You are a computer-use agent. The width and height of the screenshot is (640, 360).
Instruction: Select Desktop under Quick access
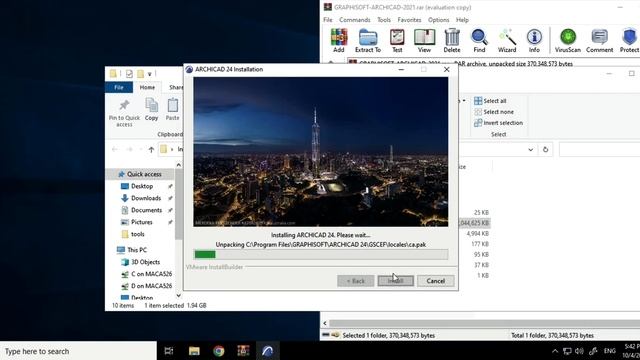click(x=142, y=186)
